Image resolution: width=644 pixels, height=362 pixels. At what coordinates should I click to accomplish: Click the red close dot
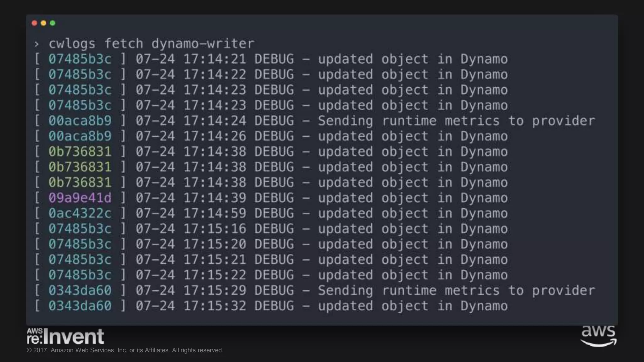pyautogui.click(x=35, y=23)
